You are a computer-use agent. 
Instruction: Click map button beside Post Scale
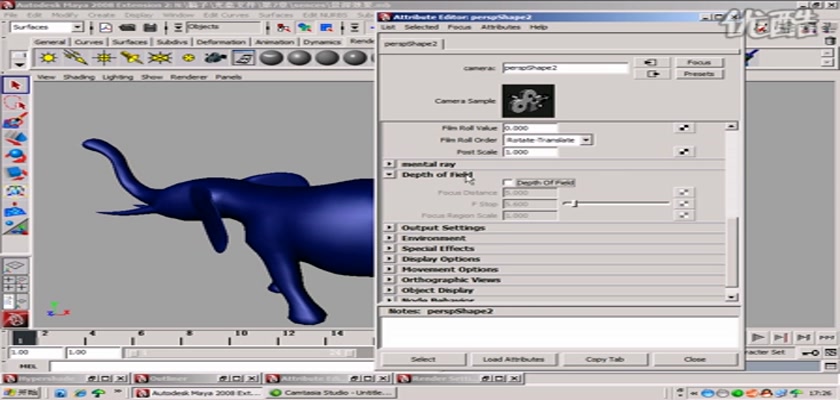[684, 152]
